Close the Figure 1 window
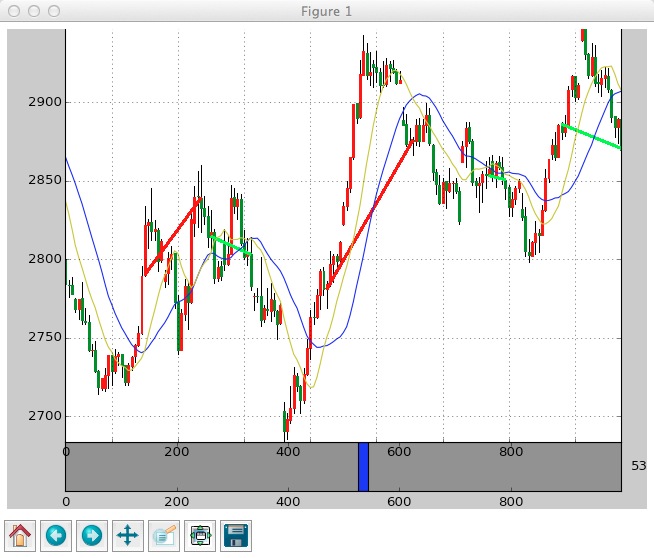This screenshot has width=654, height=558. [x=14, y=11]
